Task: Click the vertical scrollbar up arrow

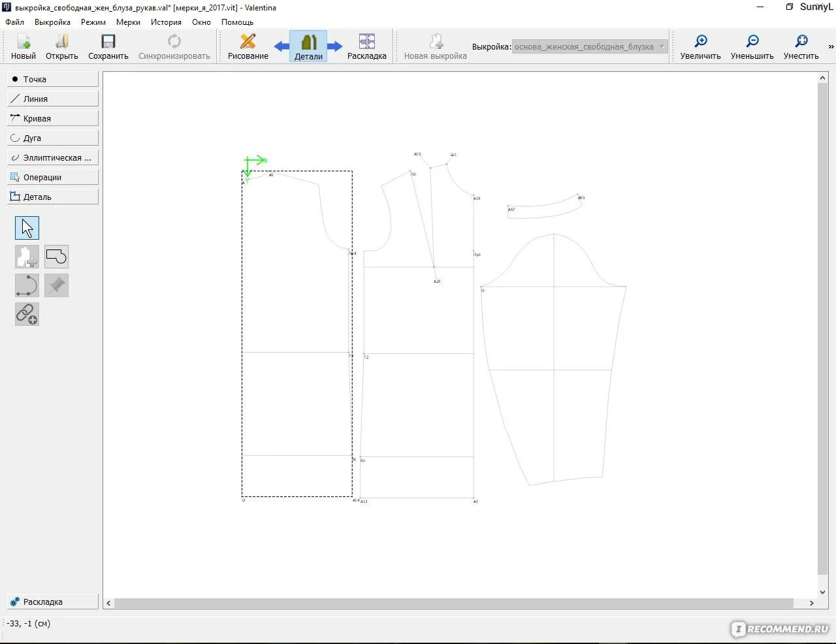Action: 823,78
